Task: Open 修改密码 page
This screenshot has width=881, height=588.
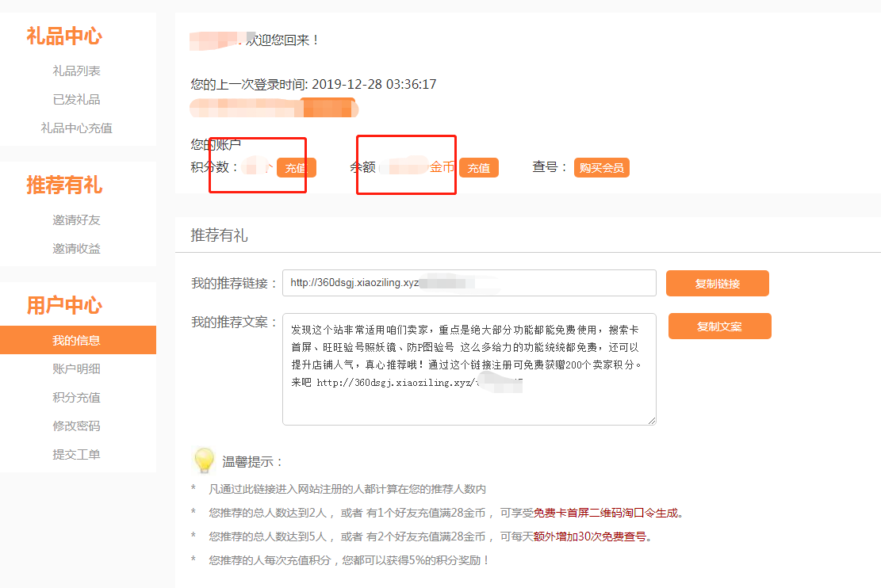Action: pos(77,426)
